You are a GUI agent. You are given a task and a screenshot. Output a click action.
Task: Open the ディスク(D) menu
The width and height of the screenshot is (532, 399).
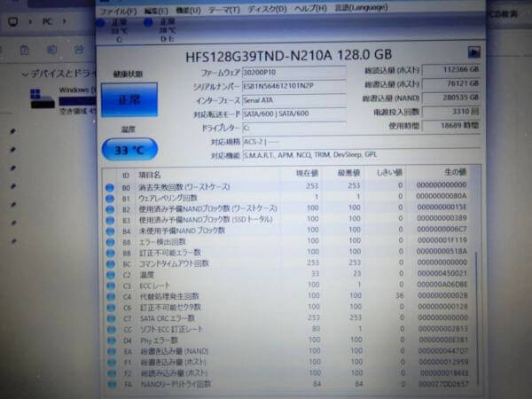click(265, 10)
